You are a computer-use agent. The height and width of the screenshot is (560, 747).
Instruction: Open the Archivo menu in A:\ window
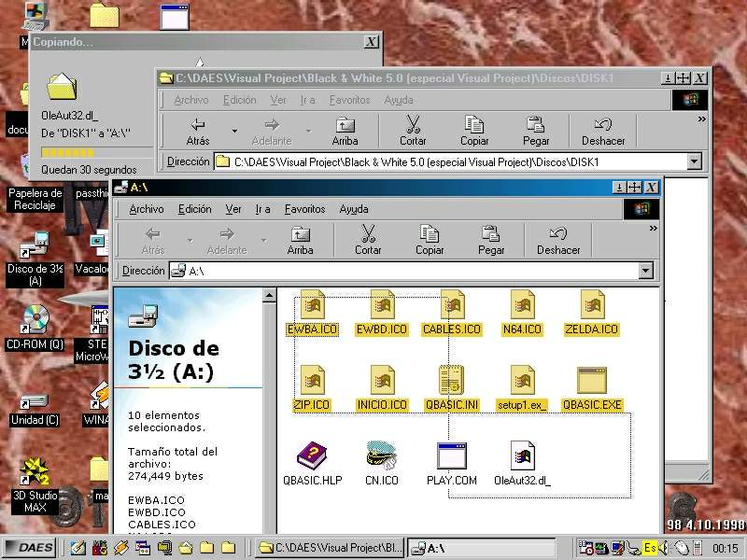[147, 209]
